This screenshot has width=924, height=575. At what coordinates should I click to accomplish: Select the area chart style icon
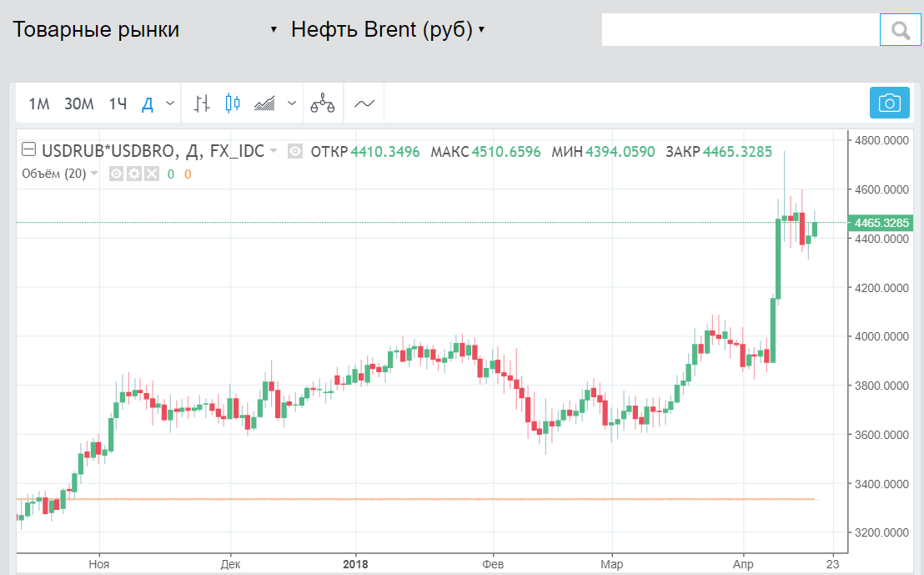coord(265,103)
